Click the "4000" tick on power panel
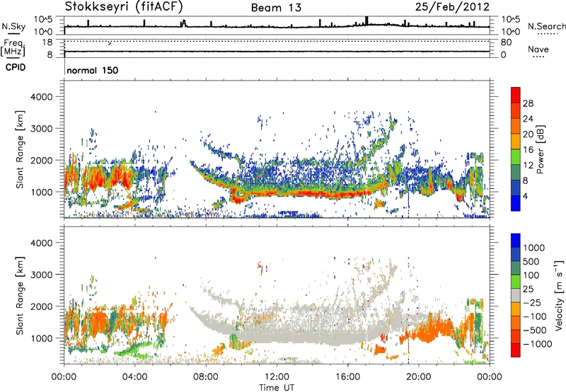The width and height of the screenshot is (566, 392). [42, 97]
